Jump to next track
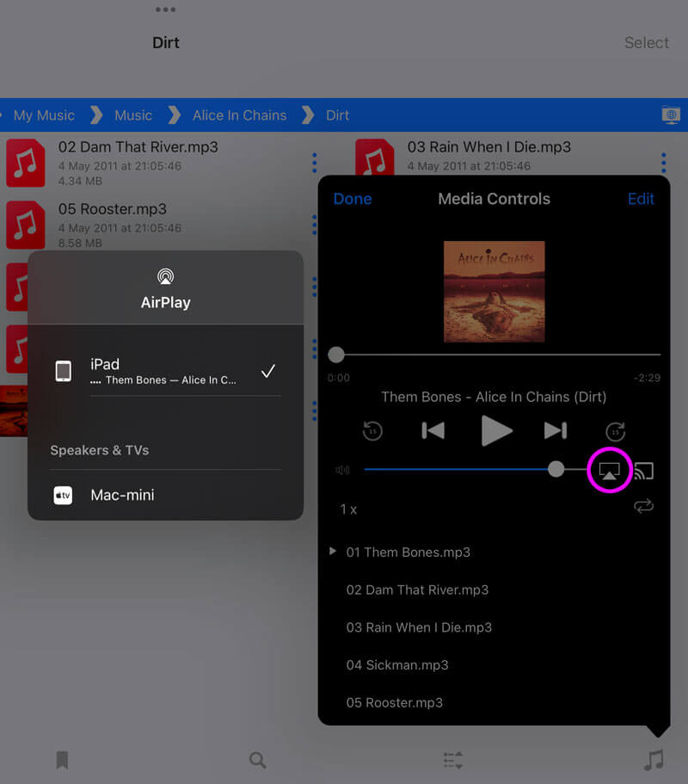The height and width of the screenshot is (784, 688). (556, 430)
